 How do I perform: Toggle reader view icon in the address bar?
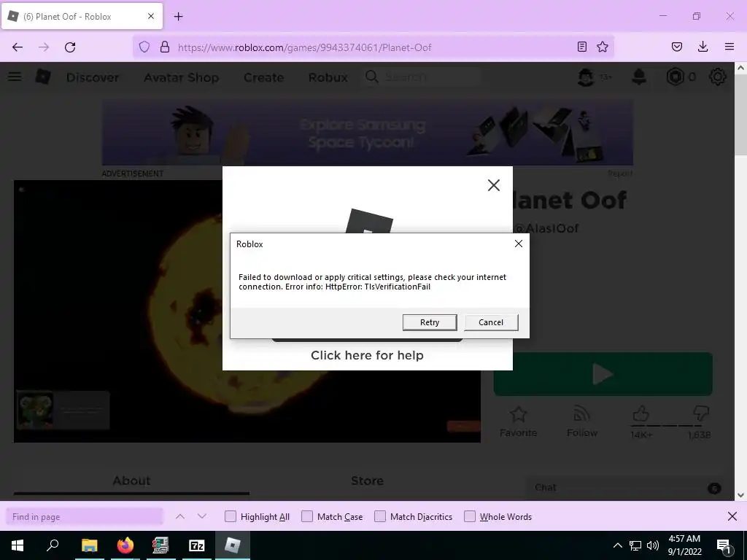click(581, 47)
